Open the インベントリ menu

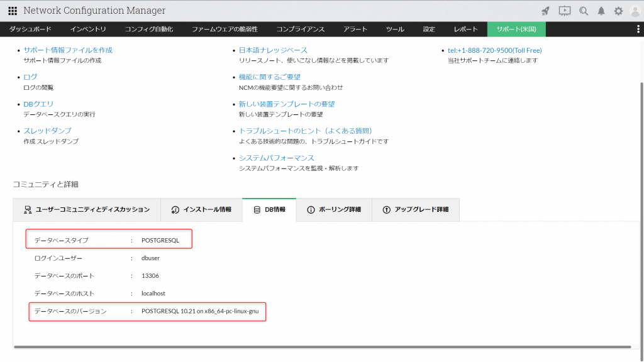pyautogui.click(x=88, y=29)
